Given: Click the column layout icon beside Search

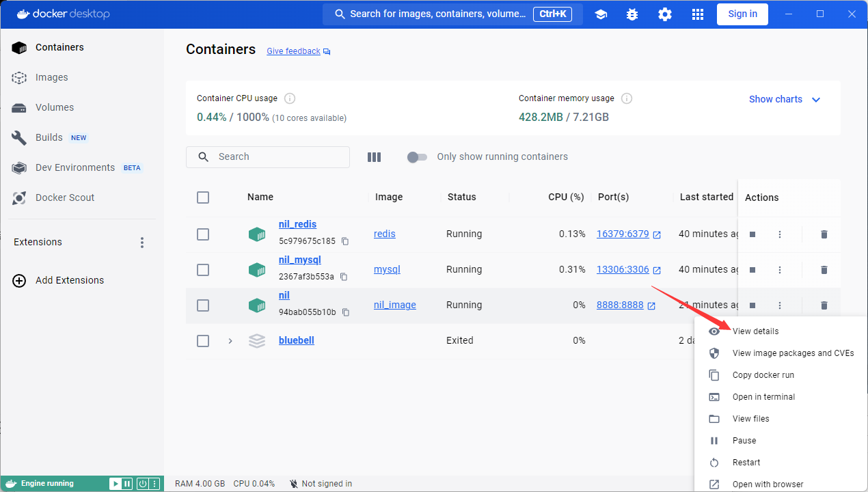Looking at the screenshot, I should (374, 157).
